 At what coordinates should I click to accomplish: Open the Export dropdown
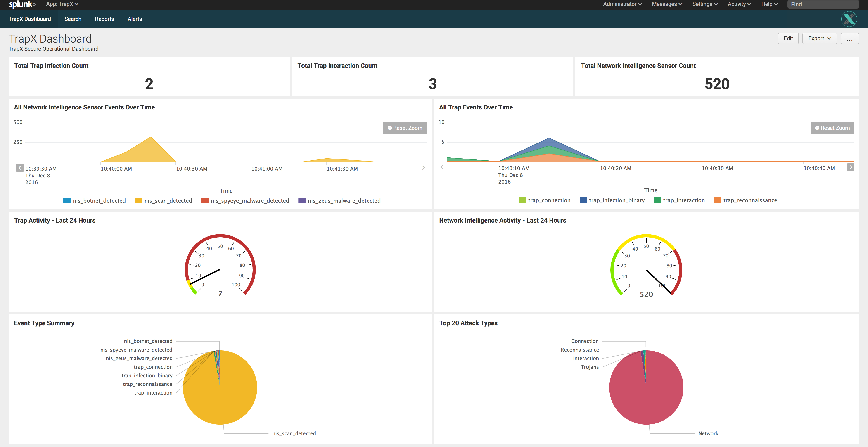pyautogui.click(x=819, y=38)
